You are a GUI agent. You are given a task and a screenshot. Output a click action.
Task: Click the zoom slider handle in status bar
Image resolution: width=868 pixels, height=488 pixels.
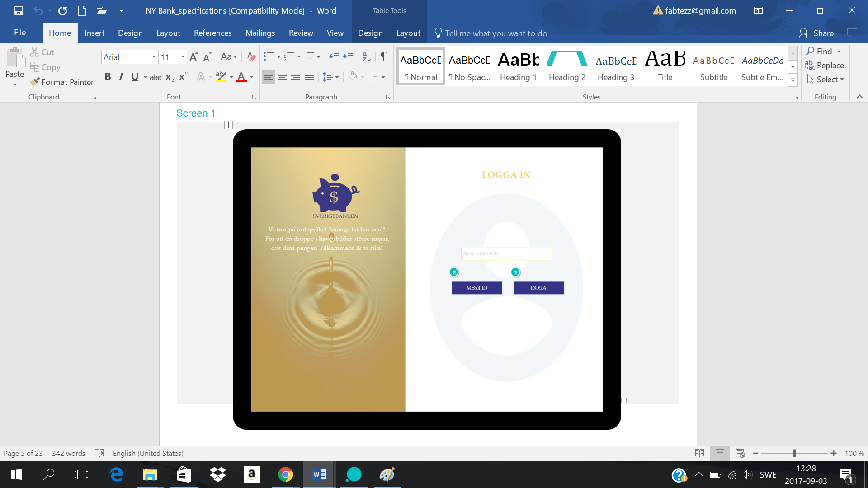coord(794,453)
